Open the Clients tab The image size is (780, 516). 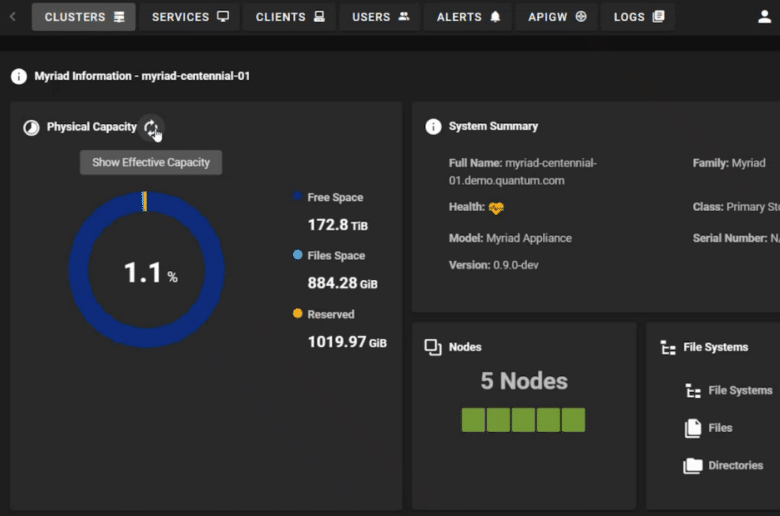coord(290,17)
